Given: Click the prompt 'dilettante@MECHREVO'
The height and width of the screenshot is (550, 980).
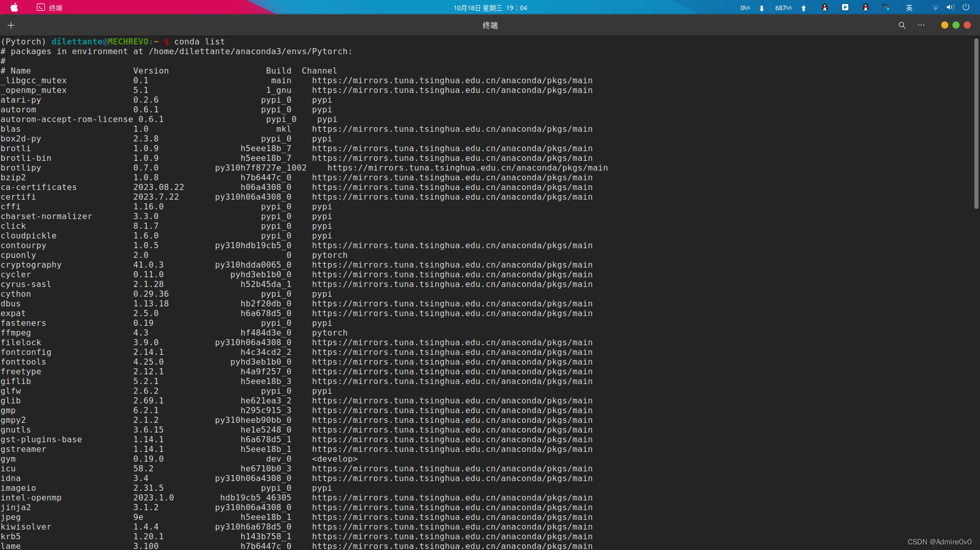Looking at the screenshot, I should [x=100, y=42].
